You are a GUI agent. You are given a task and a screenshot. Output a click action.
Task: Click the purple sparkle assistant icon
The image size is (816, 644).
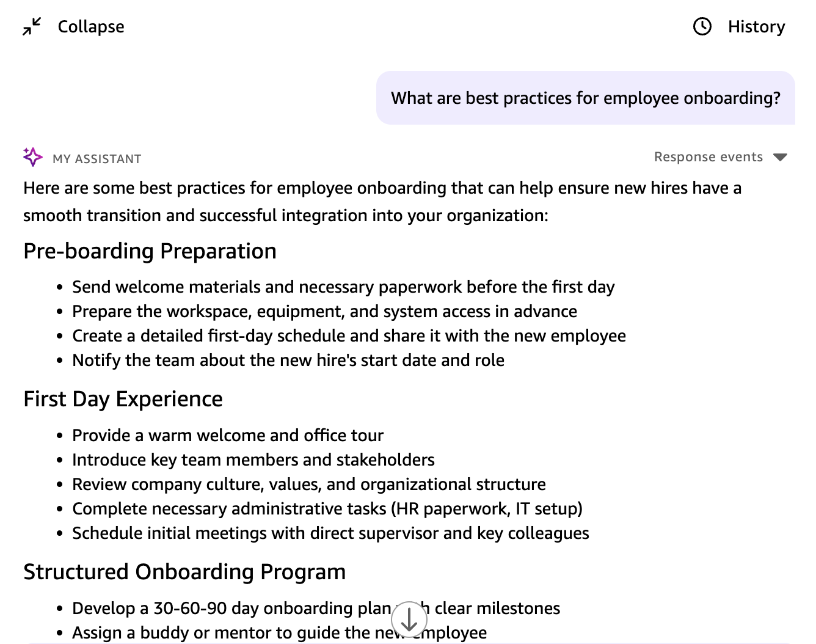click(33, 158)
